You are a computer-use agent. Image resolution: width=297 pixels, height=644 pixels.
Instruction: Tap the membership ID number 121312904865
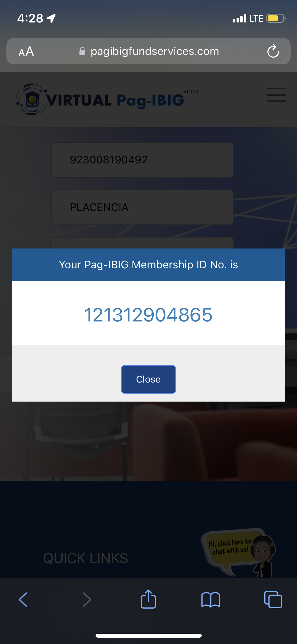pyautogui.click(x=148, y=315)
